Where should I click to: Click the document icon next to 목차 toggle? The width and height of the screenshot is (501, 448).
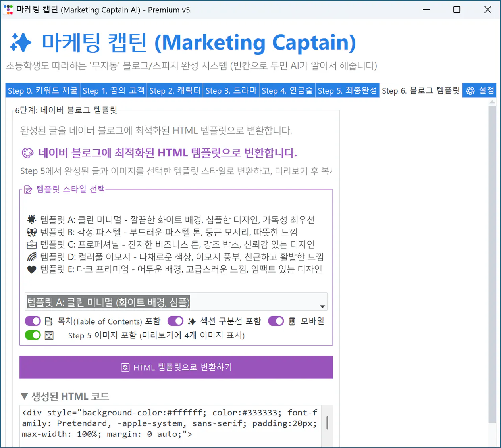[49, 321]
